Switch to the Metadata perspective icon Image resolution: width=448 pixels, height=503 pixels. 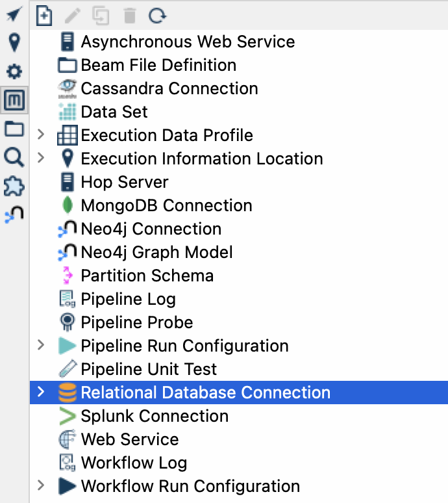click(14, 100)
